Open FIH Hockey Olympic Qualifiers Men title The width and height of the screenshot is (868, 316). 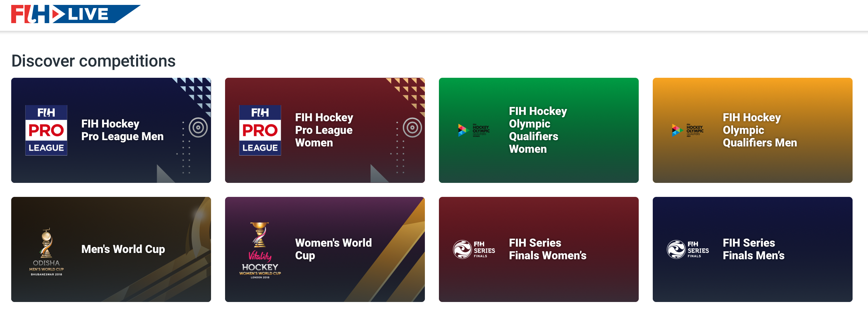760,130
